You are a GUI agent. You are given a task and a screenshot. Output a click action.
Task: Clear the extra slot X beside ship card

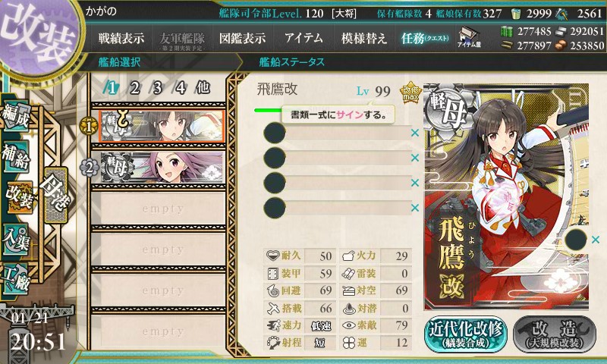point(596,240)
